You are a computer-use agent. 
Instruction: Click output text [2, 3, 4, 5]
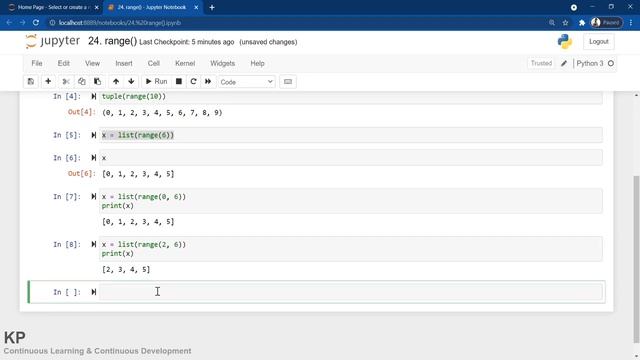[126, 269]
